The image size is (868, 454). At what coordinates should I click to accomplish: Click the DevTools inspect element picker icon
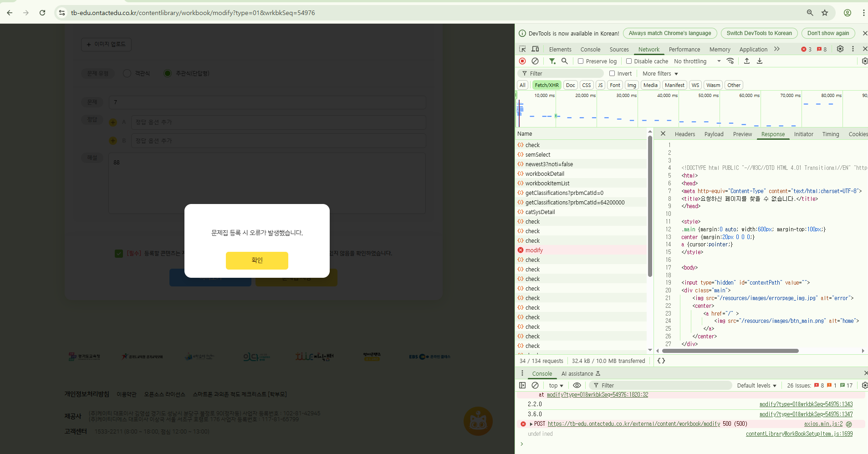[x=522, y=49]
